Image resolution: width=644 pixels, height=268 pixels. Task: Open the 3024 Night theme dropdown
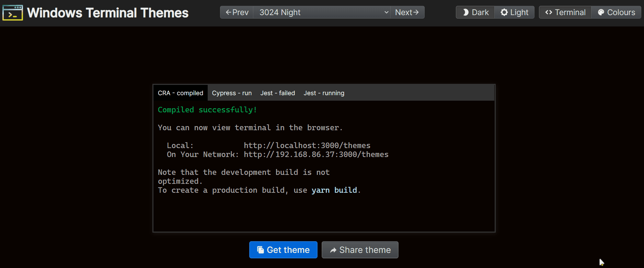(322, 12)
